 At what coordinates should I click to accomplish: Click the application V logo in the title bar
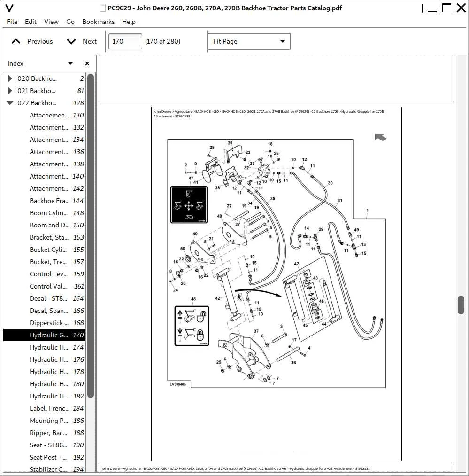tap(9, 8)
